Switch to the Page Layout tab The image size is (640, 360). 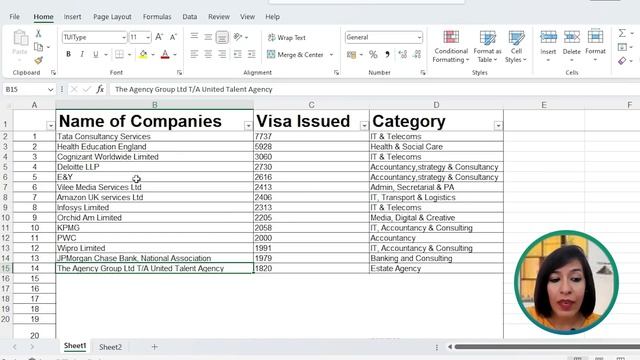[112, 17]
